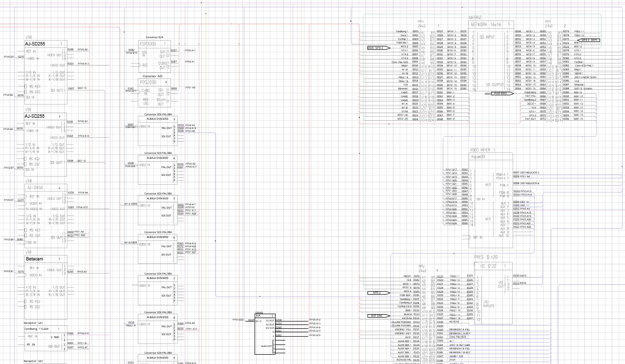Select ALBALA DVM3000 converter number 6
This screenshot has height=364, width=625.
157,237
